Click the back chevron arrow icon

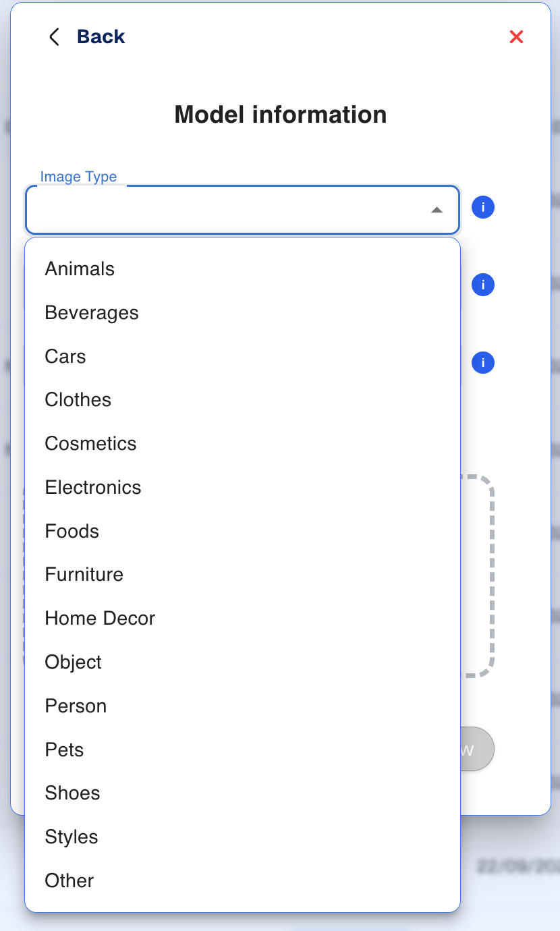pos(54,36)
